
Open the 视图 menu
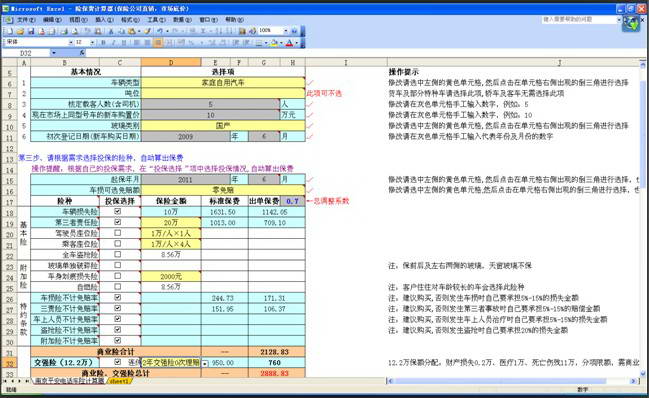click(78, 19)
